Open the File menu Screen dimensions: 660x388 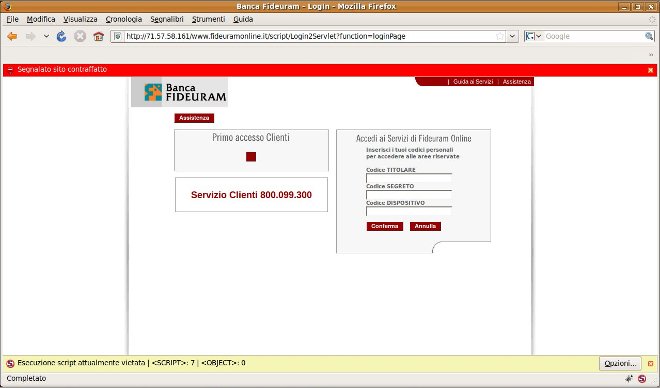click(12, 19)
